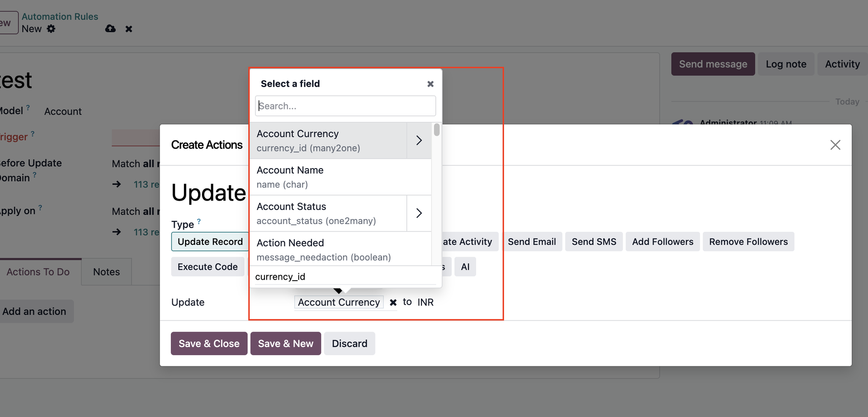Close the Create Actions dialog

(835, 145)
